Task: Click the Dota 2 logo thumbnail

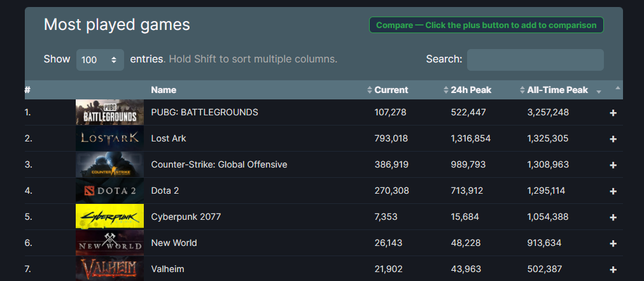Action: tap(109, 191)
